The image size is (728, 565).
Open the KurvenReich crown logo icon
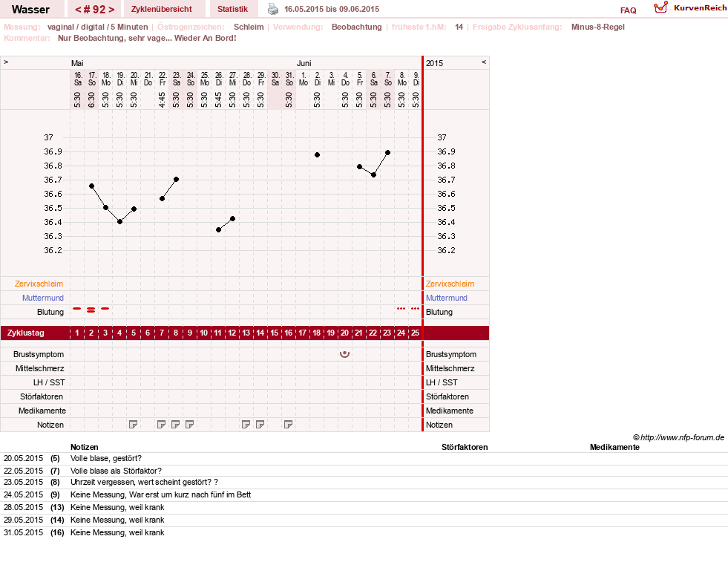(x=660, y=7)
